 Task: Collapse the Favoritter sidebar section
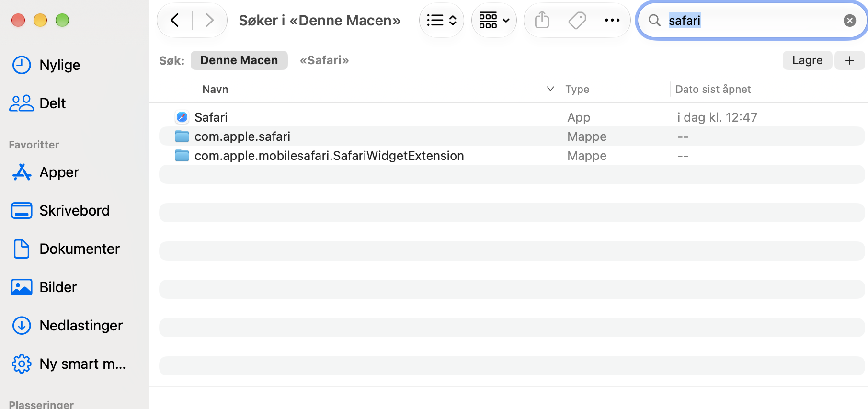click(34, 145)
